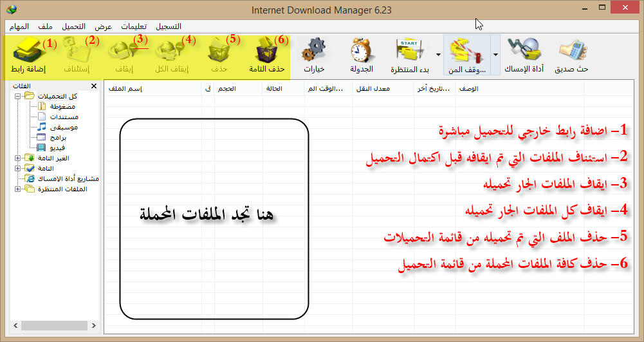The width and height of the screenshot is (644, 342).
Task: Collapse the كل التحميلات tree node
Action: coord(17,96)
